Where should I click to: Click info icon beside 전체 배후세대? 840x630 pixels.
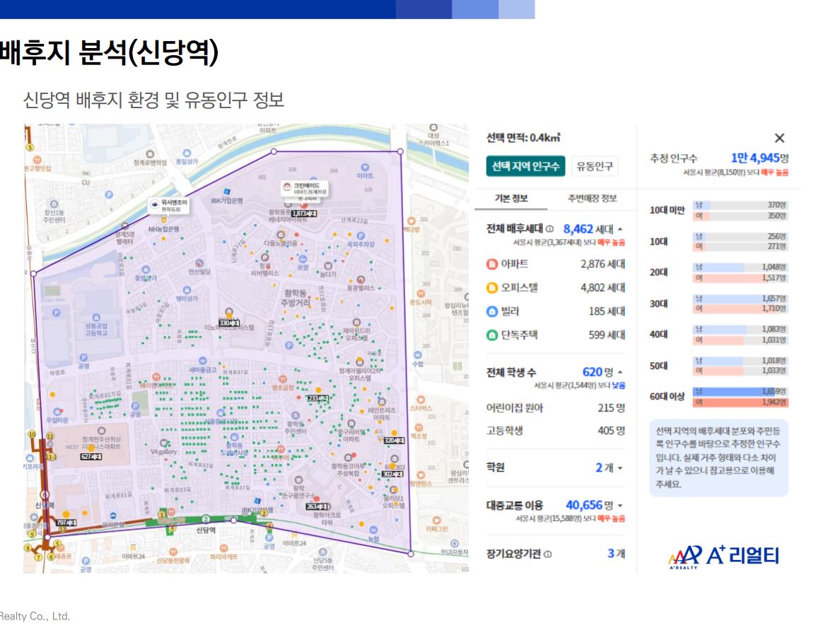click(x=549, y=229)
